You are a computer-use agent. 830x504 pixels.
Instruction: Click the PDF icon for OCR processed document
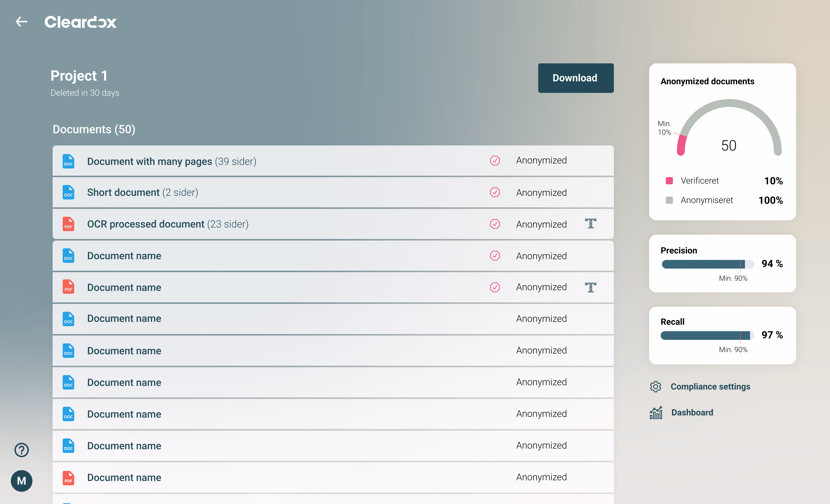click(x=68, y=224)
